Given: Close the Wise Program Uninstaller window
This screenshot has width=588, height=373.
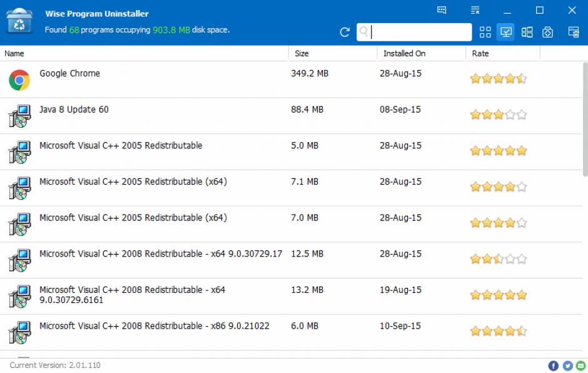Looking at the screenshot, I should (572, 11).
